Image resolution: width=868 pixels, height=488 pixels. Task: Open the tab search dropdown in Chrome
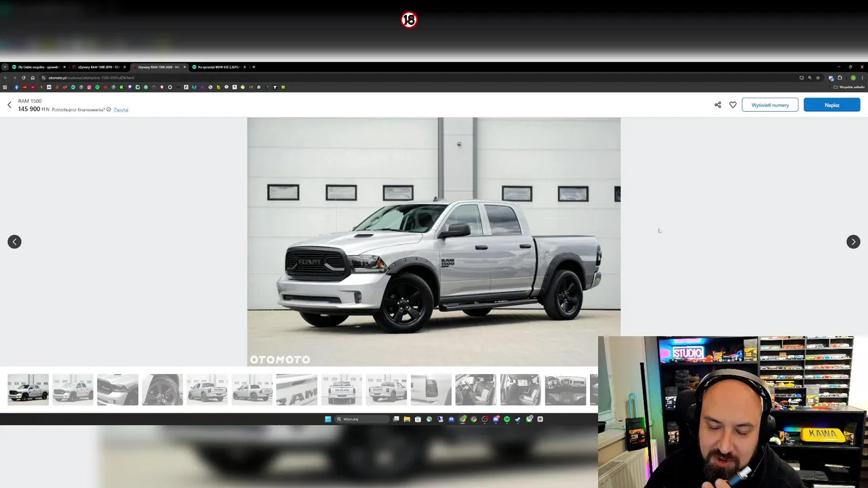tap(5, 67)
